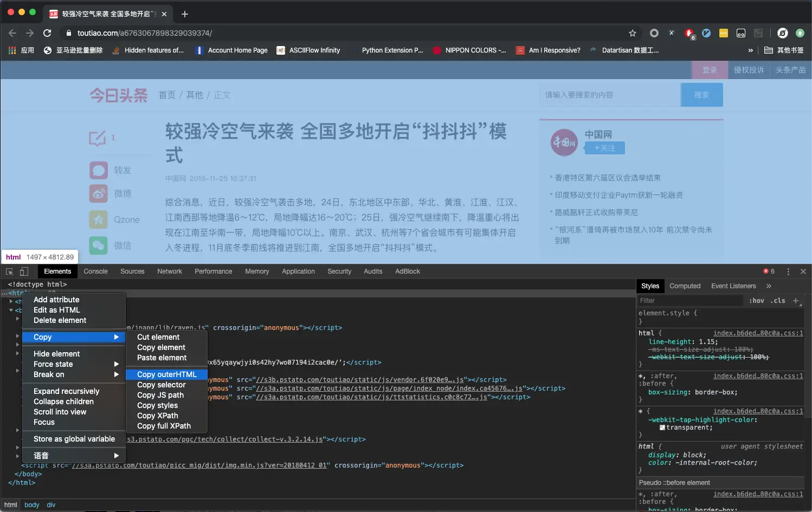Open the Network tab
This screenshot has width=812, height=512.
point(170,271)
